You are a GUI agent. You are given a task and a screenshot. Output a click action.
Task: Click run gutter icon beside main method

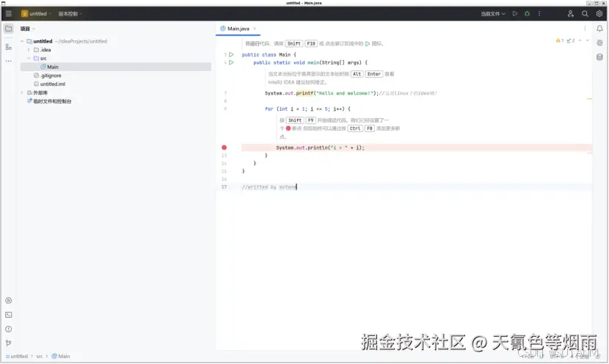click(x=231, y=62)
